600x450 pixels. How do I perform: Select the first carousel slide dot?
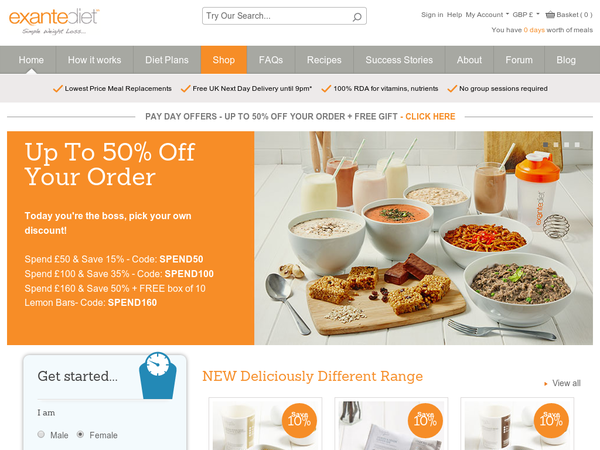[546, 145]
